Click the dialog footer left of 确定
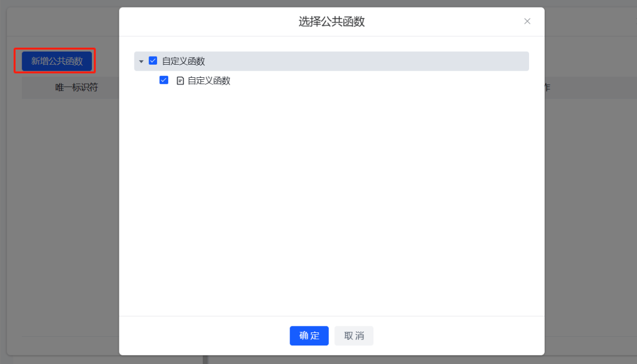This screenshot has height=364, width=637. (x=201, y=336)
